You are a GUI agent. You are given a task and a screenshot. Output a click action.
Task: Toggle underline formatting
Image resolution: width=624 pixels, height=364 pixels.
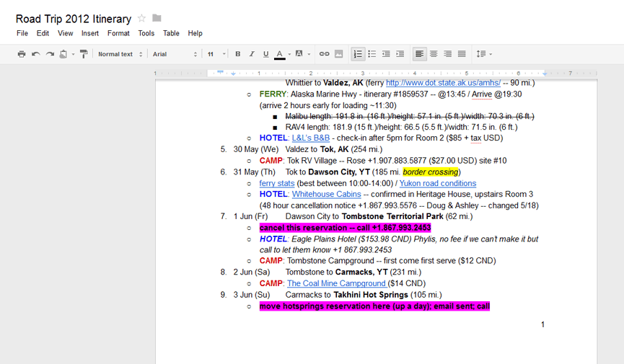pos(266,54)
